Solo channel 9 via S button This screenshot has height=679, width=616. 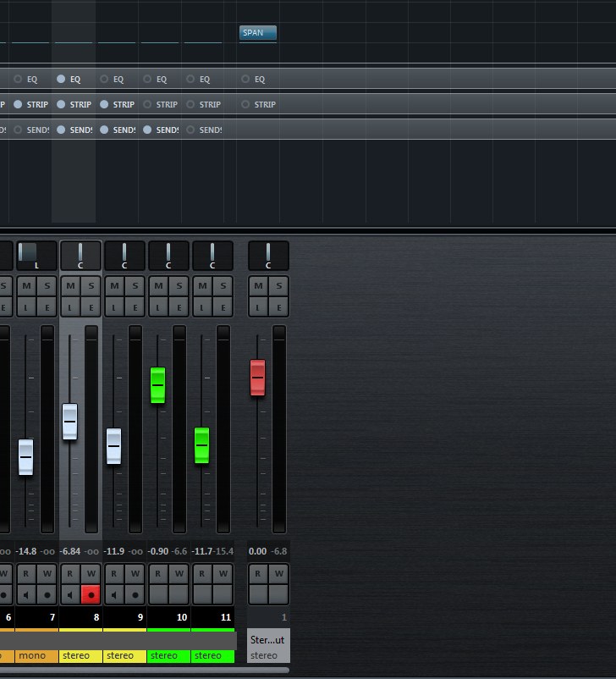click(135, 286)
